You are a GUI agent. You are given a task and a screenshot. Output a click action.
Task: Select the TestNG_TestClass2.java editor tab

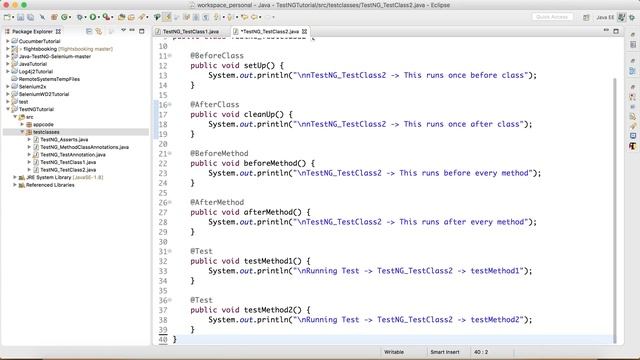click(269, 31)
